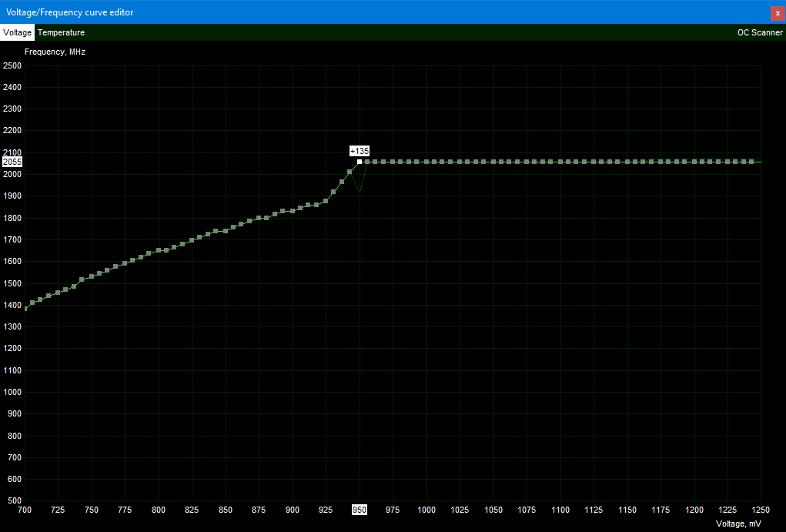Open the OC Scanner
786x532 pixels.
tap(759, 32)
